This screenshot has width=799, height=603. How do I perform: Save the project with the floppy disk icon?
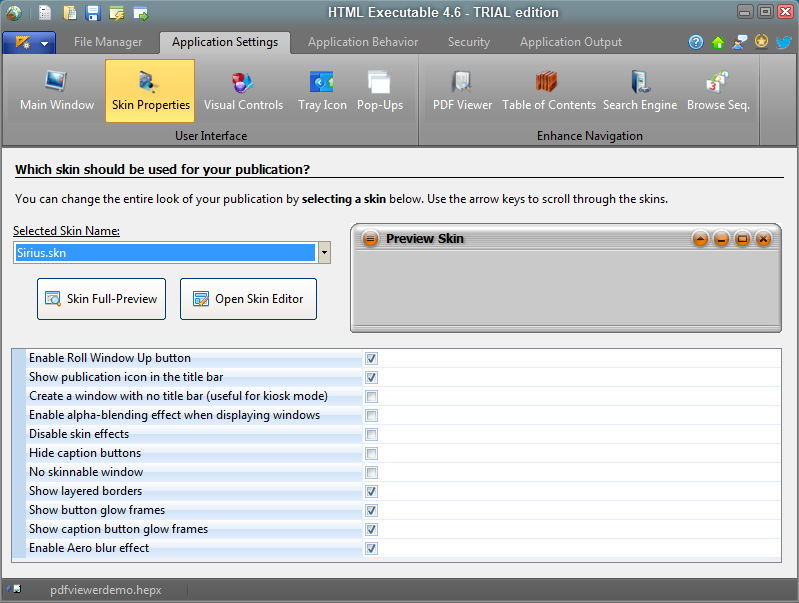pyautogui.click(x=93, y=13)
